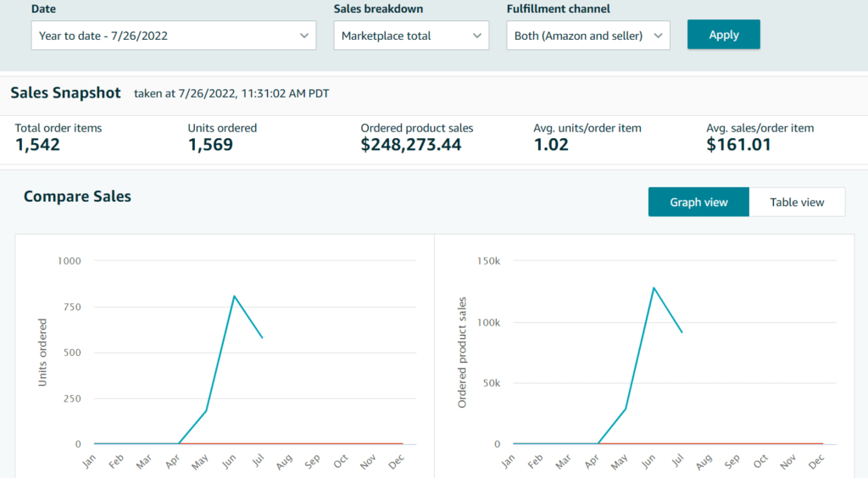Click the May point on product sales line
This screenshot has height=478, width=868.
click(x=626, y=409)
